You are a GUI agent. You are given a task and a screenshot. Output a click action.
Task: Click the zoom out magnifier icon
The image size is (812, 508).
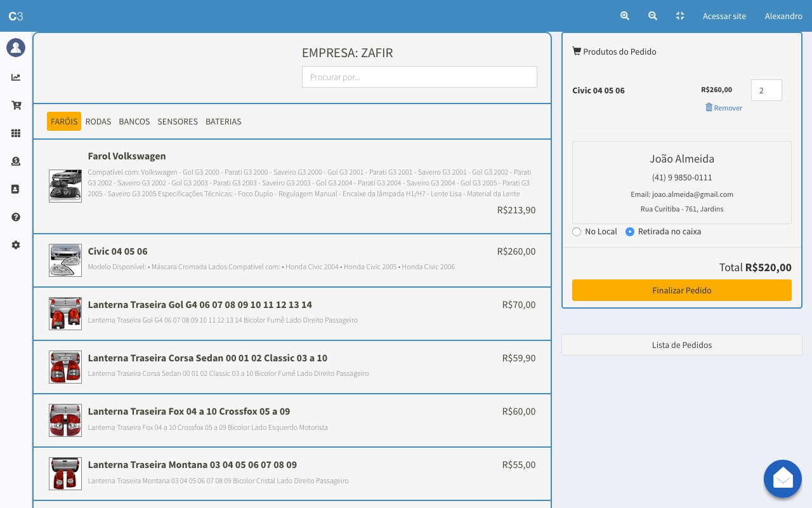[653, 16]
